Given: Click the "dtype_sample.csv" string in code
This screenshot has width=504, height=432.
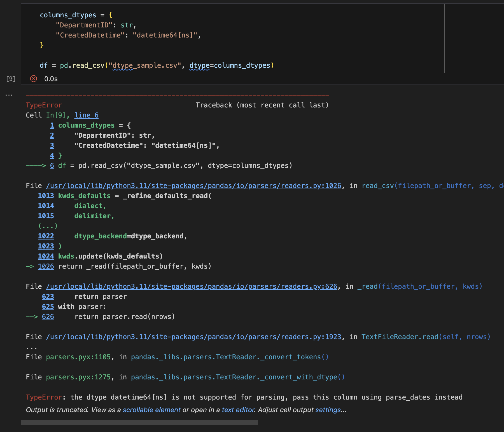Looking at the screenshot, I should click(x=145, y=65).
